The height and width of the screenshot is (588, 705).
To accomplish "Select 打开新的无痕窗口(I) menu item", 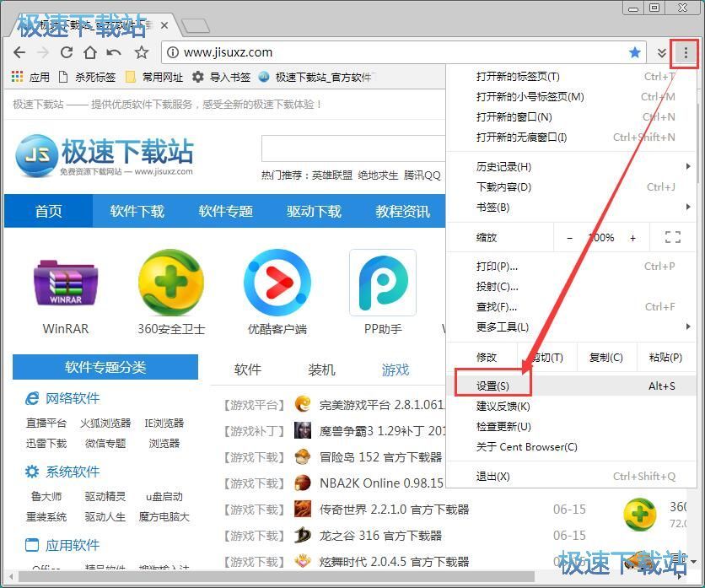I will 571,138.
